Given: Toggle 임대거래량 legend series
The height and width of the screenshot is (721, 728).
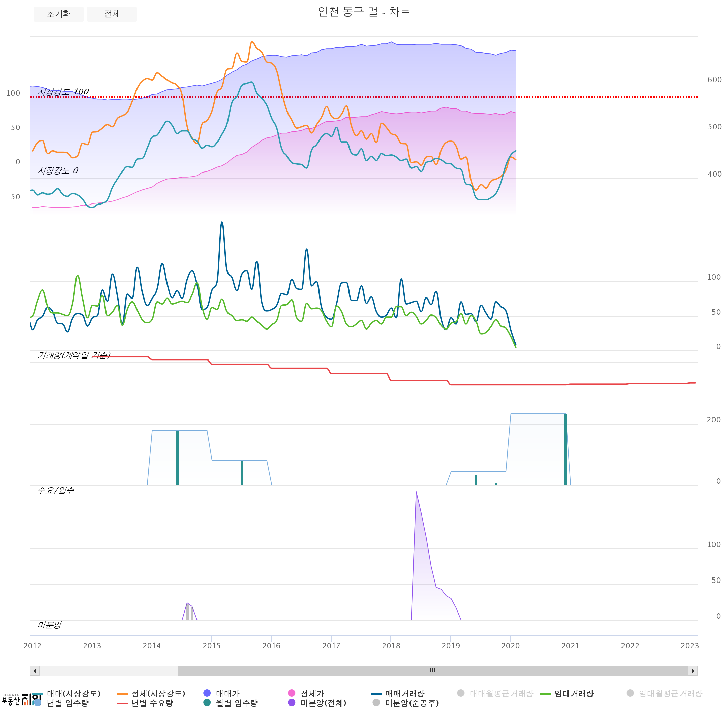Looking at the screenshot, I should (x=567, y=693).
